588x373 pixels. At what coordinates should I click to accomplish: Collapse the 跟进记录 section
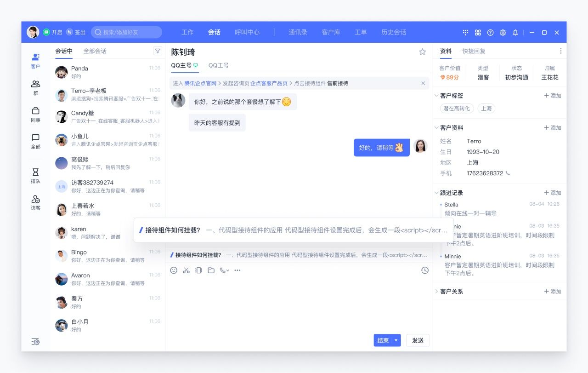pyautogui.click(x=436, y=193)
